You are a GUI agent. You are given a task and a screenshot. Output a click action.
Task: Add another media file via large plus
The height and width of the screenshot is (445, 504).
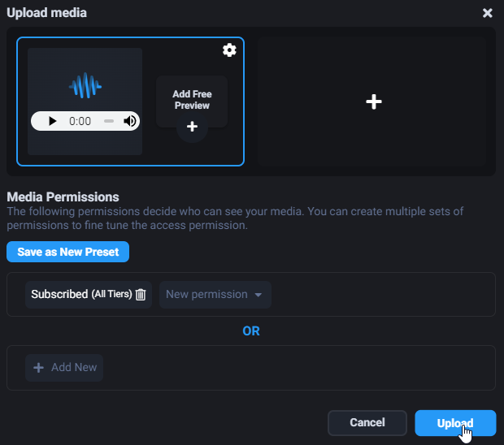(373, 102)
